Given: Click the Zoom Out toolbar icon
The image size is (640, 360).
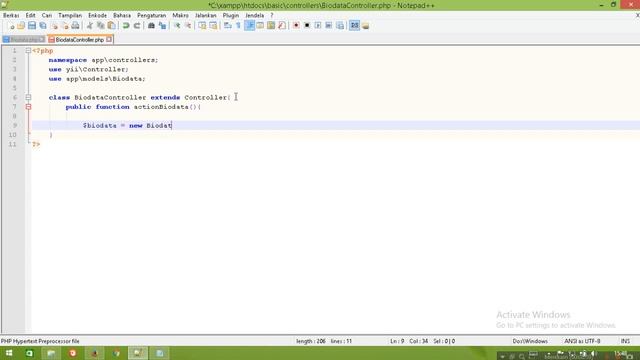Looking at the screenshot, I should coord(188,26).
